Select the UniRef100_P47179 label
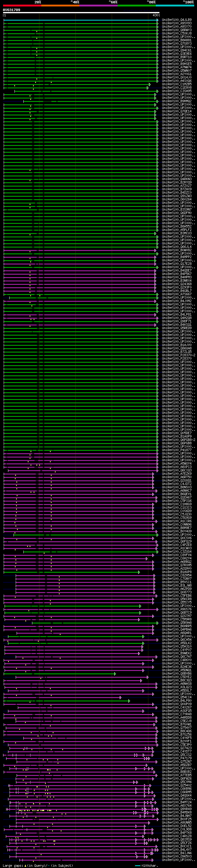 (x=177, y=758)
